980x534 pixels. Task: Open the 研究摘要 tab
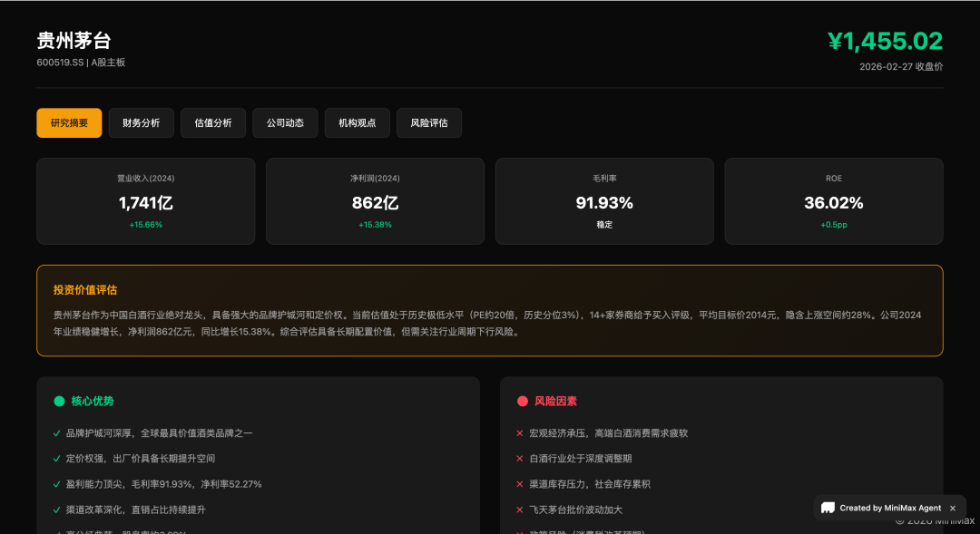coord(69,123)
